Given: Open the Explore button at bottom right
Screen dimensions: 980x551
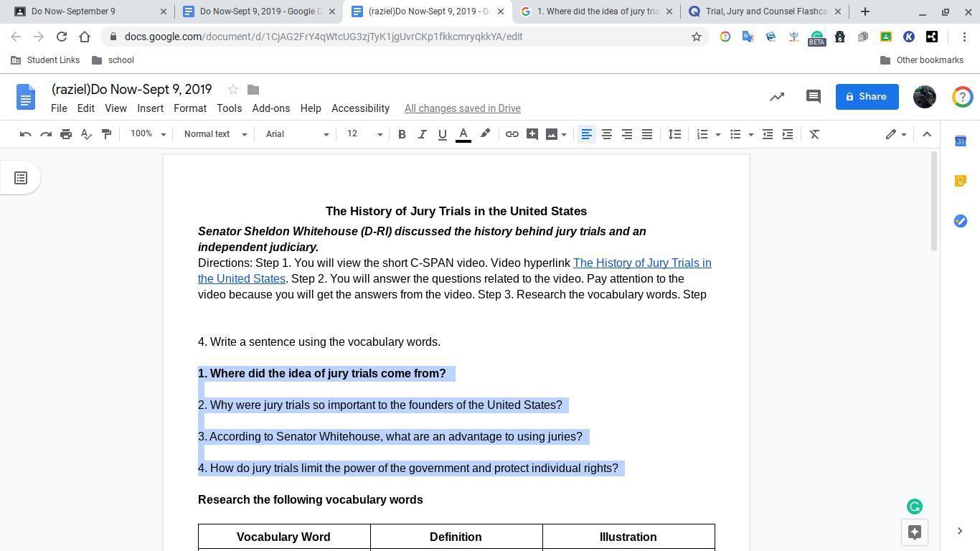Looking at the screenshot, I should tap(914, 532).
